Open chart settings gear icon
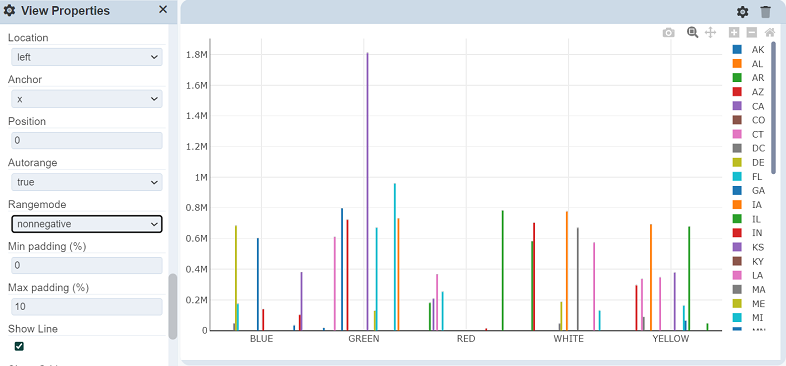 tap(742, 12)
